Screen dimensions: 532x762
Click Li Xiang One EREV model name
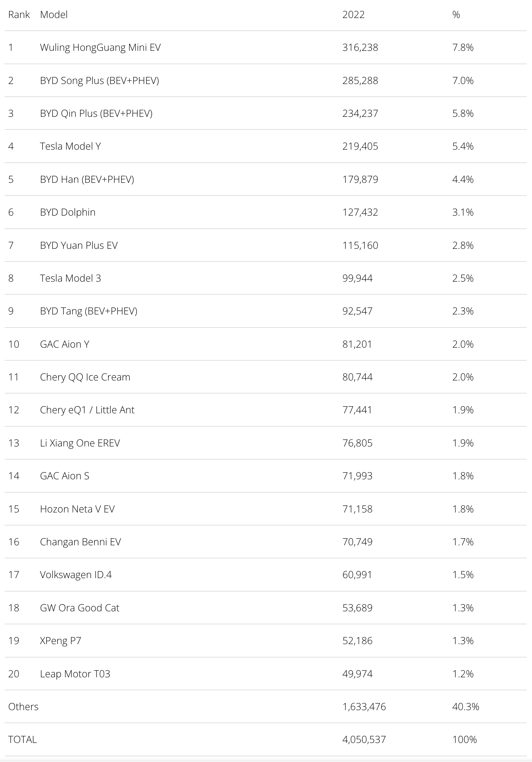[80, 443]
